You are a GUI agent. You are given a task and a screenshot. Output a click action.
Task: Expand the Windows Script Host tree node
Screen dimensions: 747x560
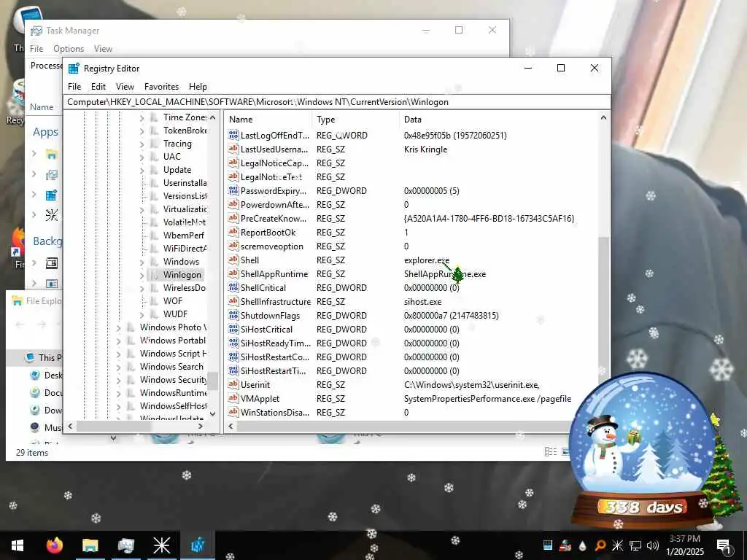119,354
